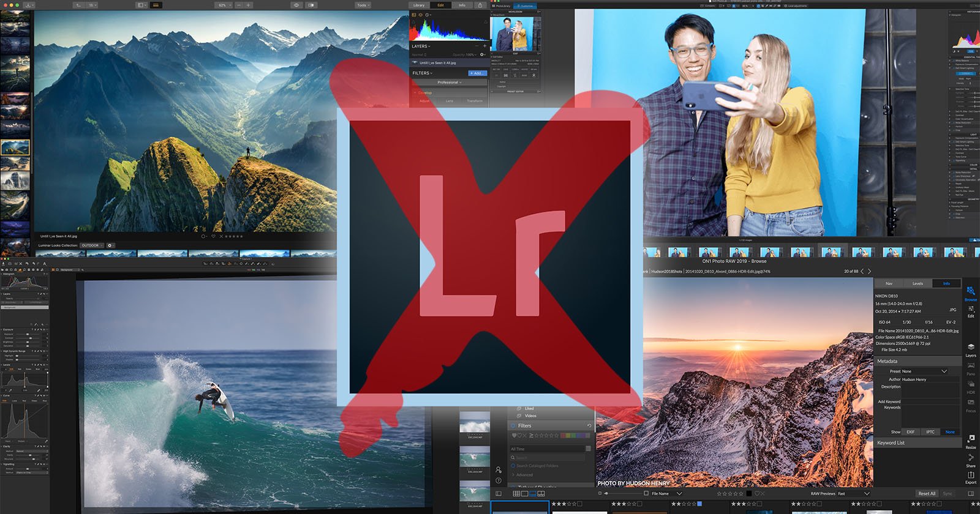Open help question mark icon in ON1
This screenshot has height=514, width=980.
click(499, 481)
